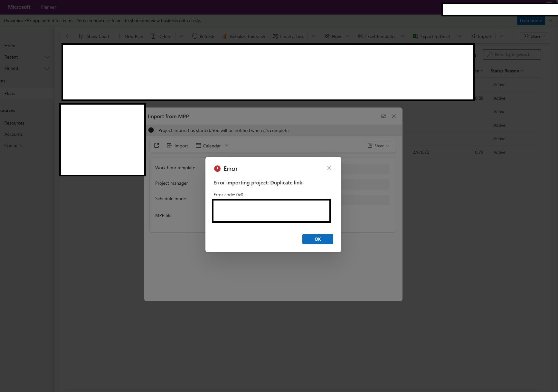Click Calendar in the MPP dialog toolbar
The height and width of the screenshot is (392, 558).
(208, 146)
